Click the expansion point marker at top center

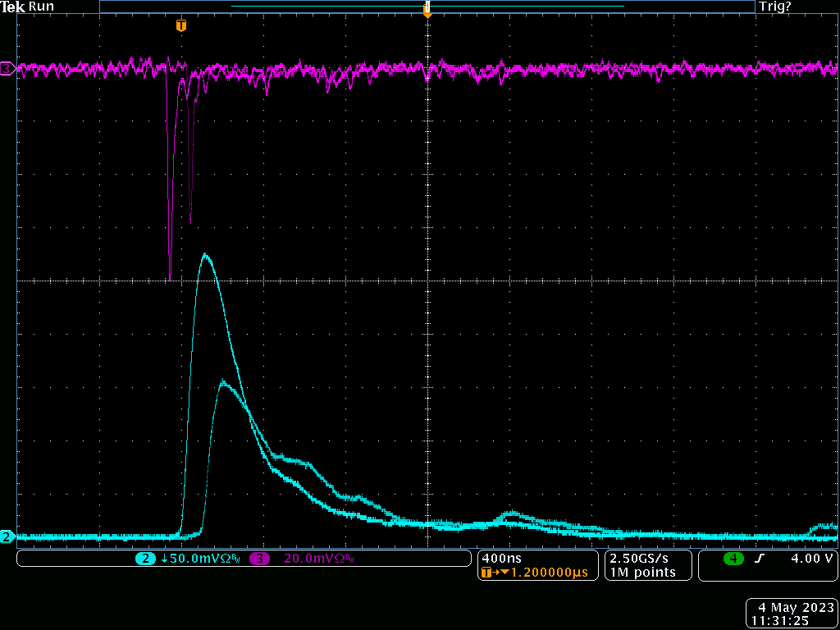pos(427,10)
